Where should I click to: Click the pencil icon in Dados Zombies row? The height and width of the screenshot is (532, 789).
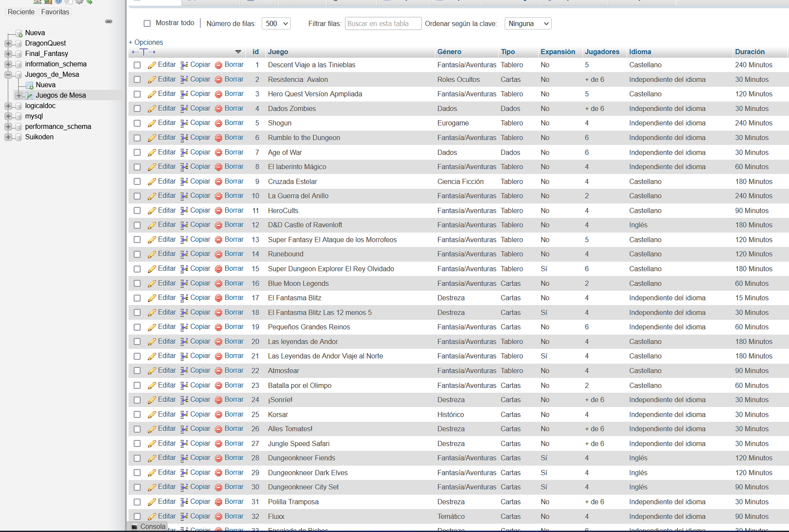[x=152, y=109]
